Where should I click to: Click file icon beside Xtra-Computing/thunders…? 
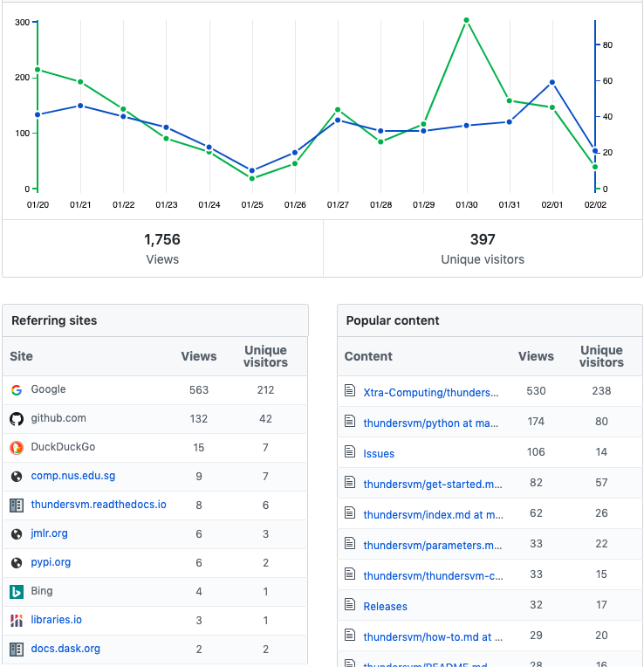[x=350, y=390]
